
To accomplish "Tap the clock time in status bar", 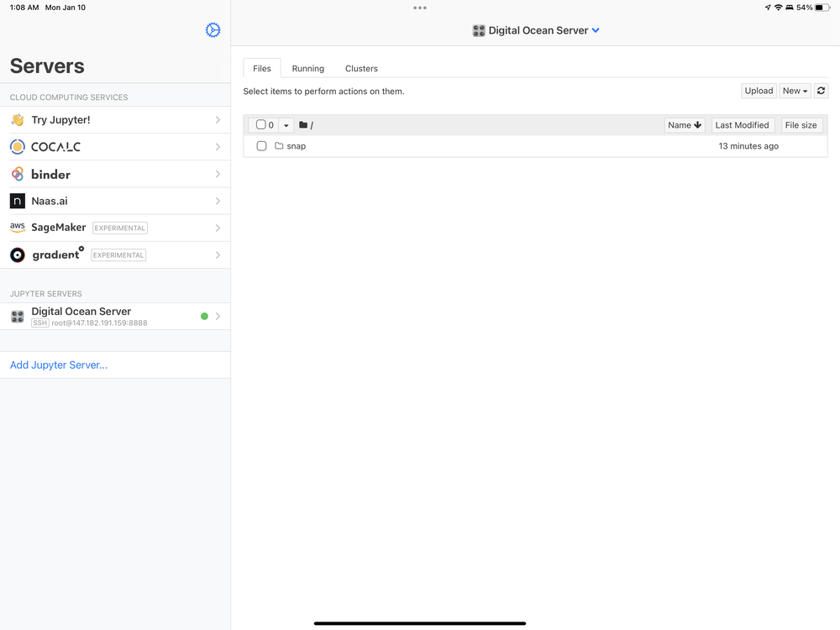I will (24, 8).
